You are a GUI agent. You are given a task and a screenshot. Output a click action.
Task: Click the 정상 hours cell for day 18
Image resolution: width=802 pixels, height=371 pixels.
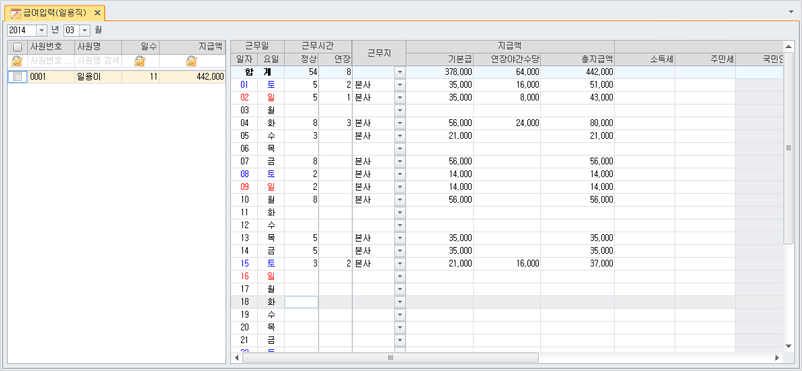click(302, 302)
